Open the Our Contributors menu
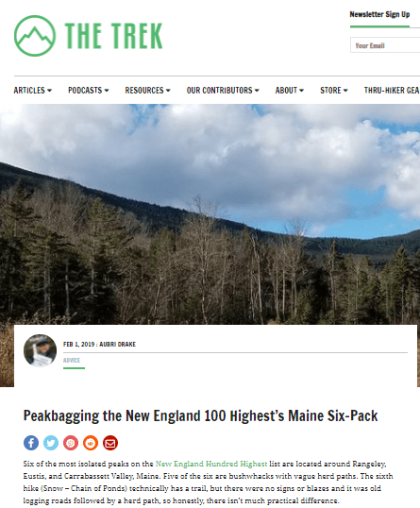 pos(223,91)
